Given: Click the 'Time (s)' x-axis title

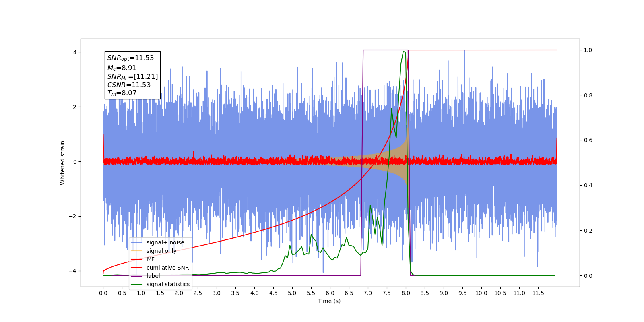Looking at the screenshot, I should (329, 301).
